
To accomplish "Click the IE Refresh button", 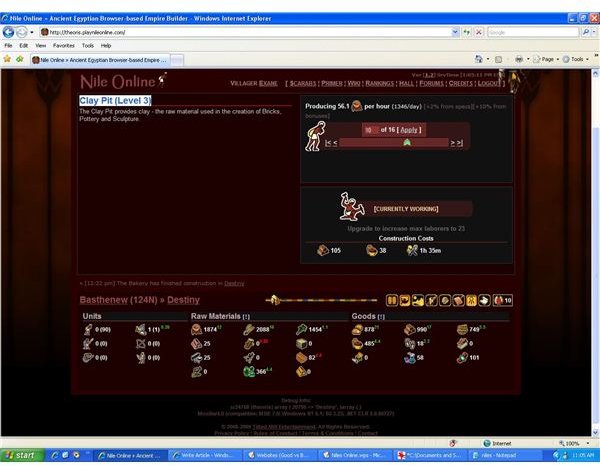I will pos(467,32).
